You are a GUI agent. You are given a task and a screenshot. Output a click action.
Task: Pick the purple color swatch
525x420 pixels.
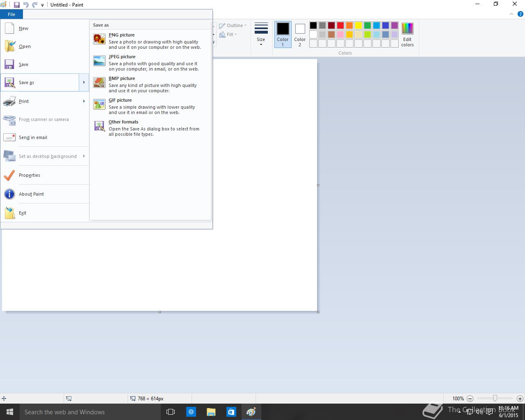pos(395,25)
